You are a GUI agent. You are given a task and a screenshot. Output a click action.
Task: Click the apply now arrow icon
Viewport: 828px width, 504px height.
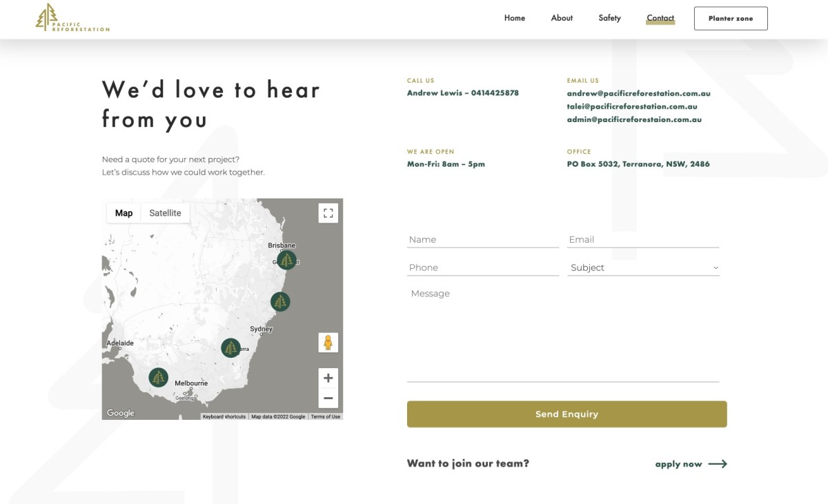coord(718,464)
